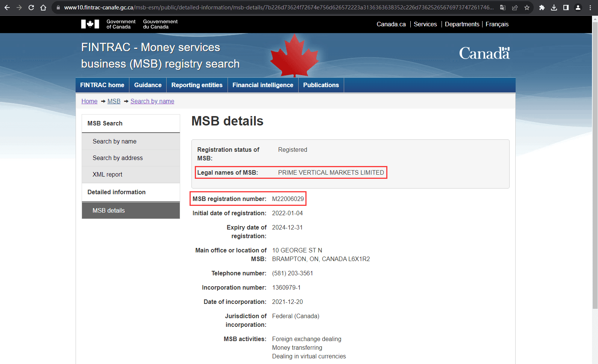Click the translate page icon

click(503, 8)
